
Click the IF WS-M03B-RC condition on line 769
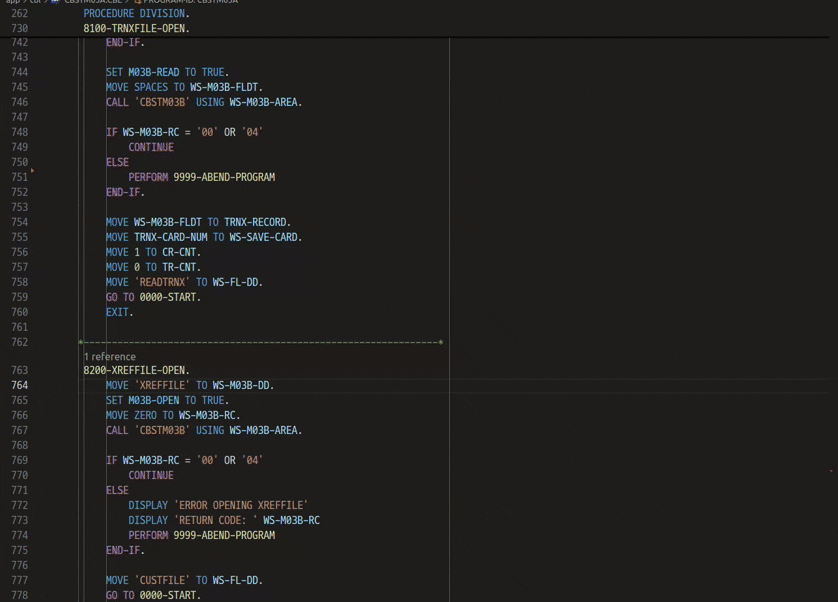pyautogui.click(x=184, y=460)
